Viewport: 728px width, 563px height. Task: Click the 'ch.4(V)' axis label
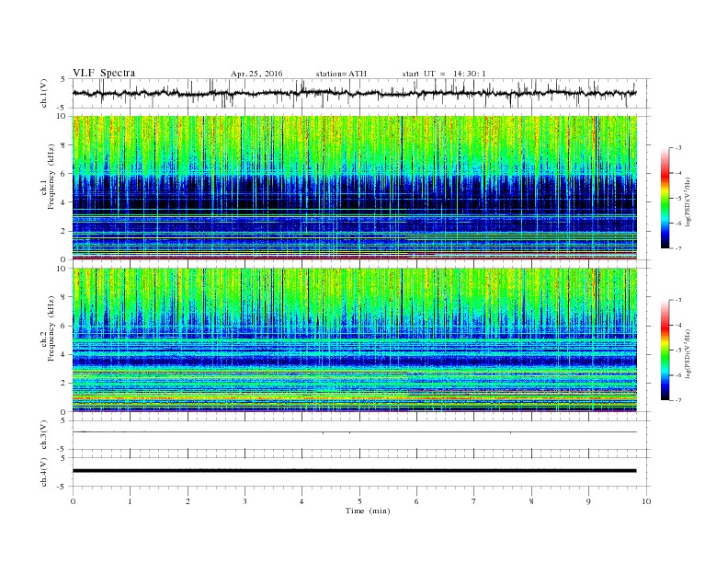pyautogui.click(x=44, y=472)
